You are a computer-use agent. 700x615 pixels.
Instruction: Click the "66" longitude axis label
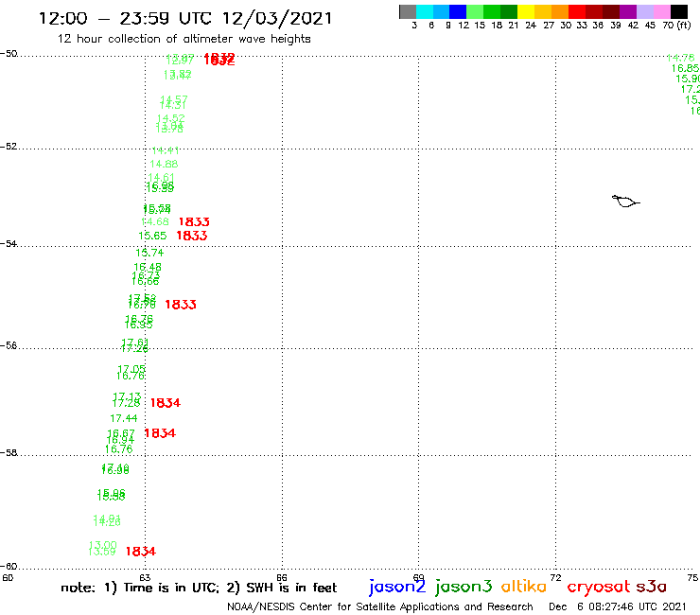coord(282,577)
